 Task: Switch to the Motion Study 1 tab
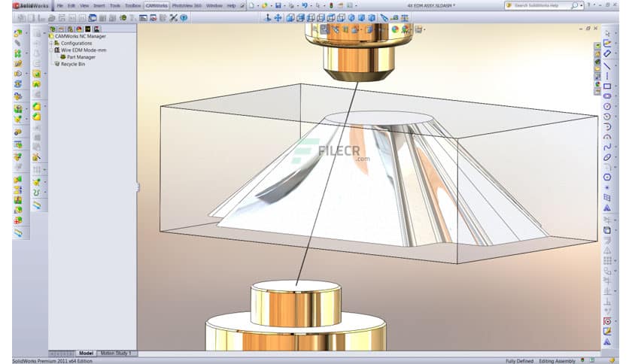click(116, 353)
